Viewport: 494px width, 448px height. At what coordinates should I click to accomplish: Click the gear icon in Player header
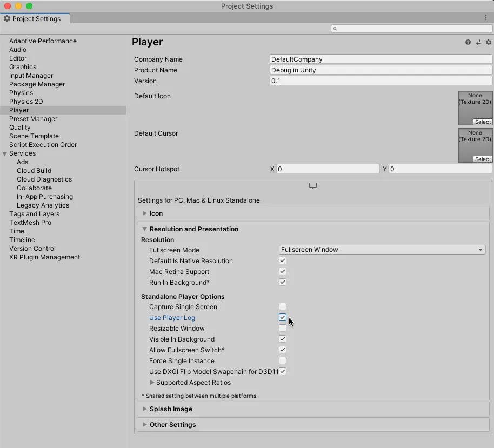pyautogui.click(x=488, y=42)
